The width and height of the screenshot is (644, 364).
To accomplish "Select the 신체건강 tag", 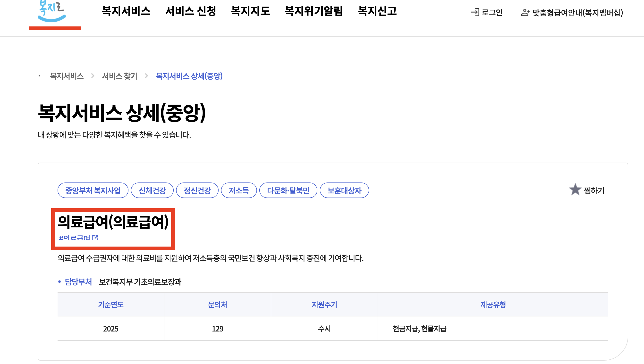I will coord(152,190).
